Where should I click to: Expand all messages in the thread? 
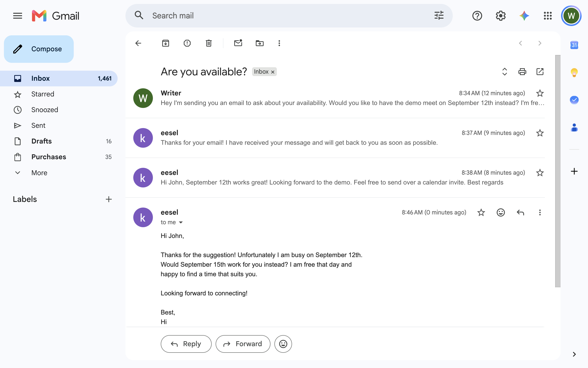point(505,72)
